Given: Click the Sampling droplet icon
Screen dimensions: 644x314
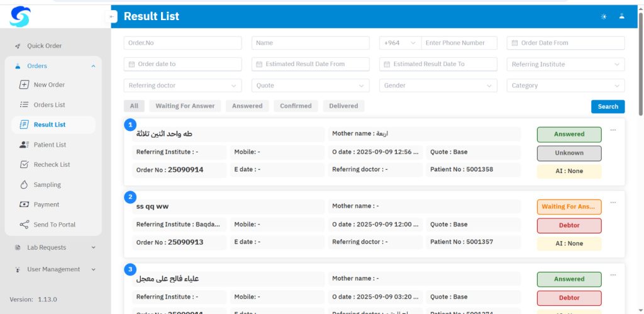Looking at the screenshot, I should [24, 185].
